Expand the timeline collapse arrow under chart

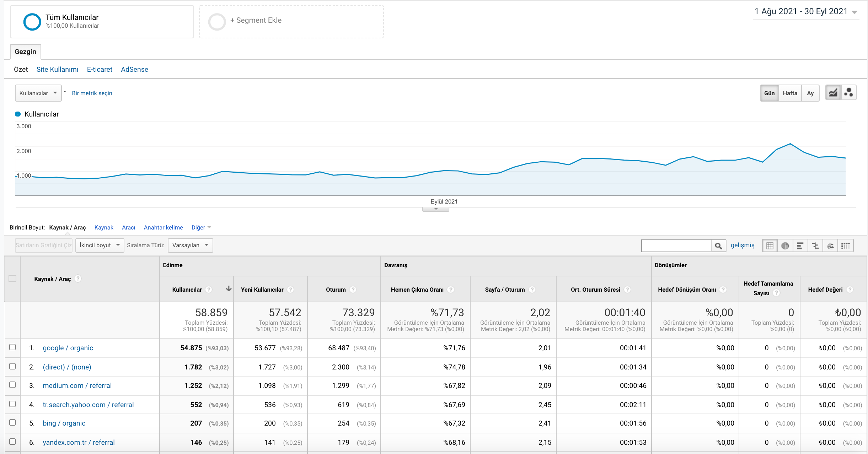[436, 209]
